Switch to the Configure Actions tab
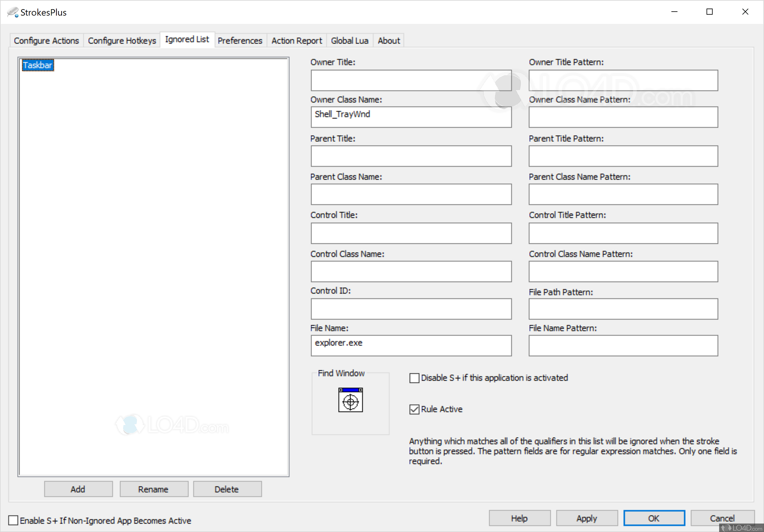Viewport: 764px width, 532px height. [x=46, y=40]
